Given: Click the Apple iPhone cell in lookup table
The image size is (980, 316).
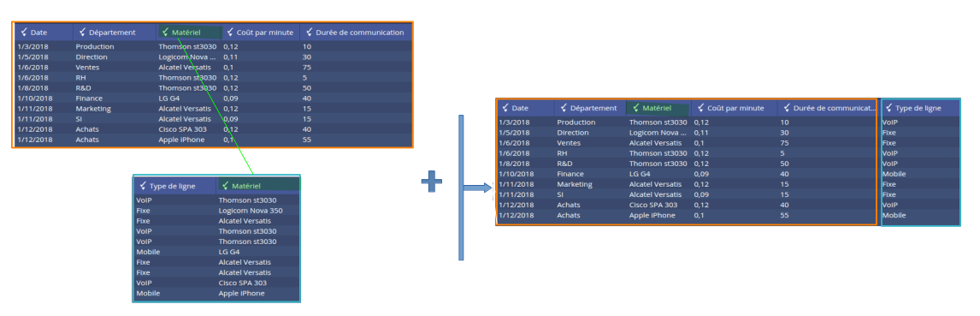Looking at the screenshot, I should point(241,294).
